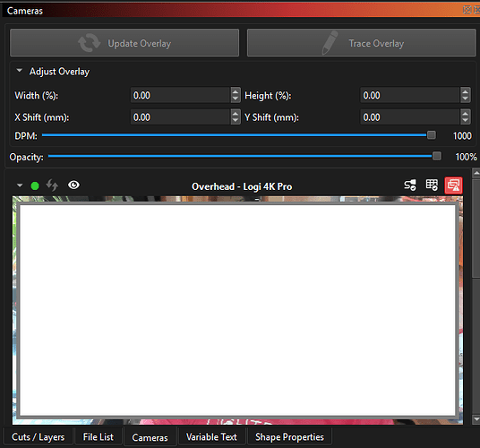Toggle the camera view eye icon
Viewport: 480px width, 448px height.
coord(73,185)
